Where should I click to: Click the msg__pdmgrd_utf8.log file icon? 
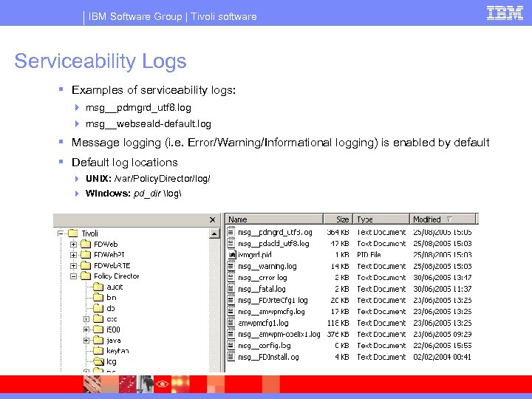[x=231, y=232]
